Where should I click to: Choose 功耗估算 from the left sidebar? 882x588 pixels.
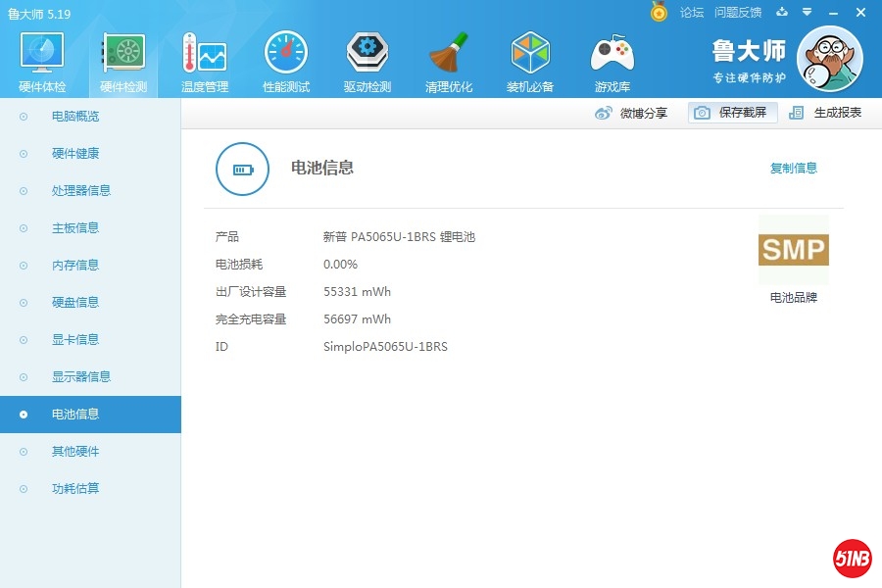tap(75, 489)
